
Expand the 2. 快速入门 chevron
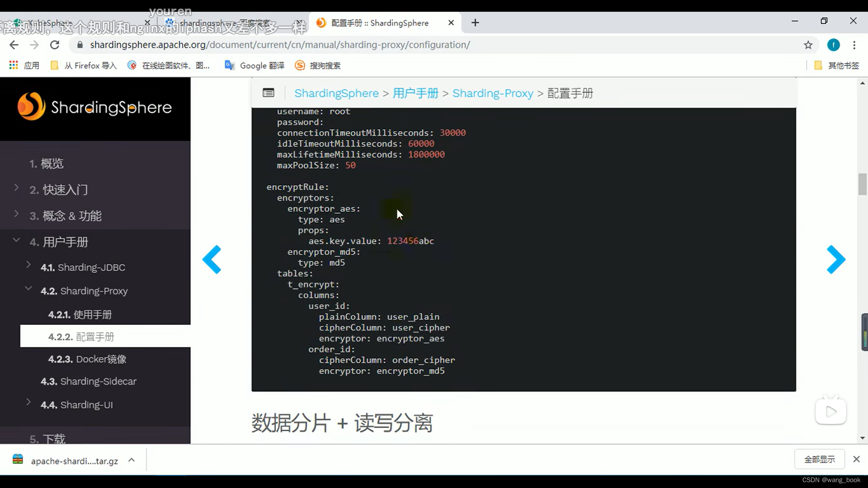(16, 188)
